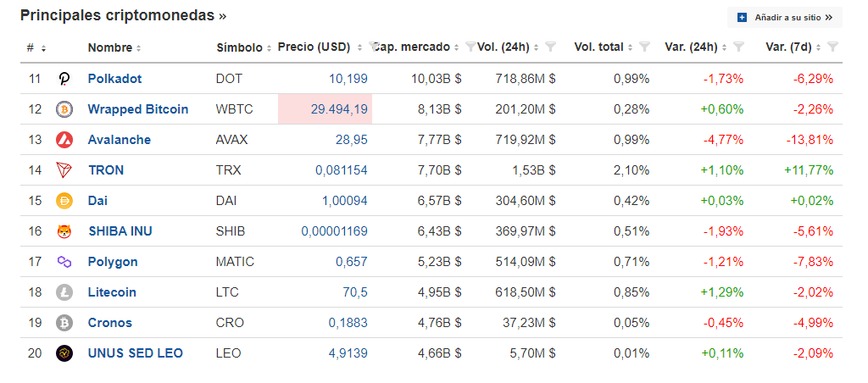
Task: Open the Precio (USD) column filter funnel
Action: [x=374, y=47]
